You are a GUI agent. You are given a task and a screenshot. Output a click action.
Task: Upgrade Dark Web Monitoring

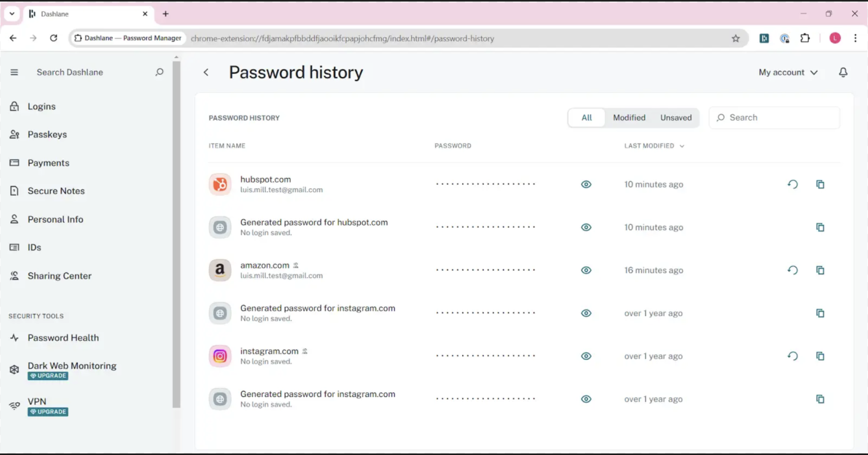(x=47, y=376)
